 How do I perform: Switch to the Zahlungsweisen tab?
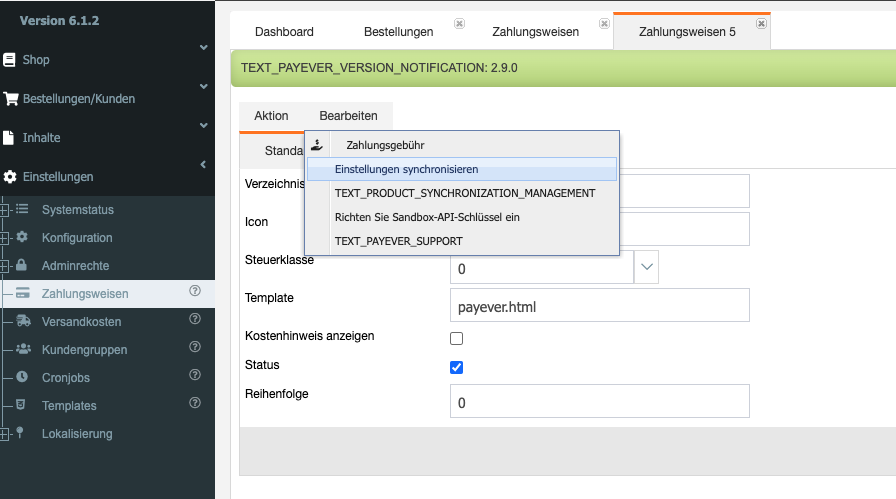[535, 32]
